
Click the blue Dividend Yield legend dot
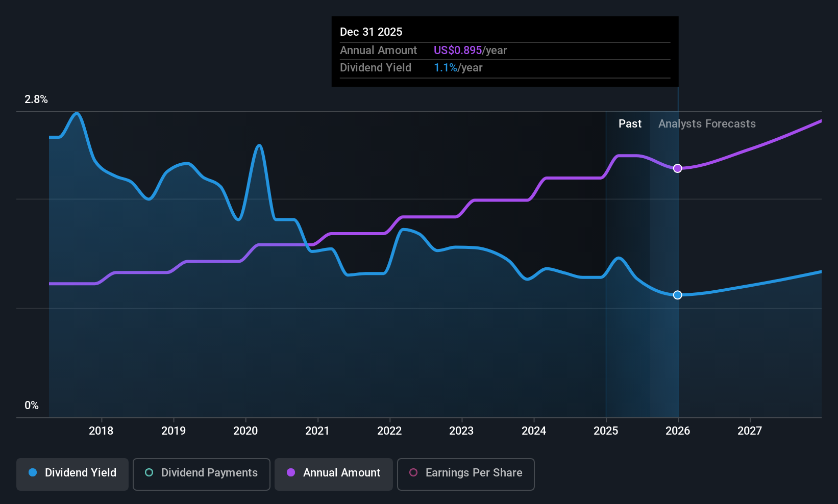point(33,473)
